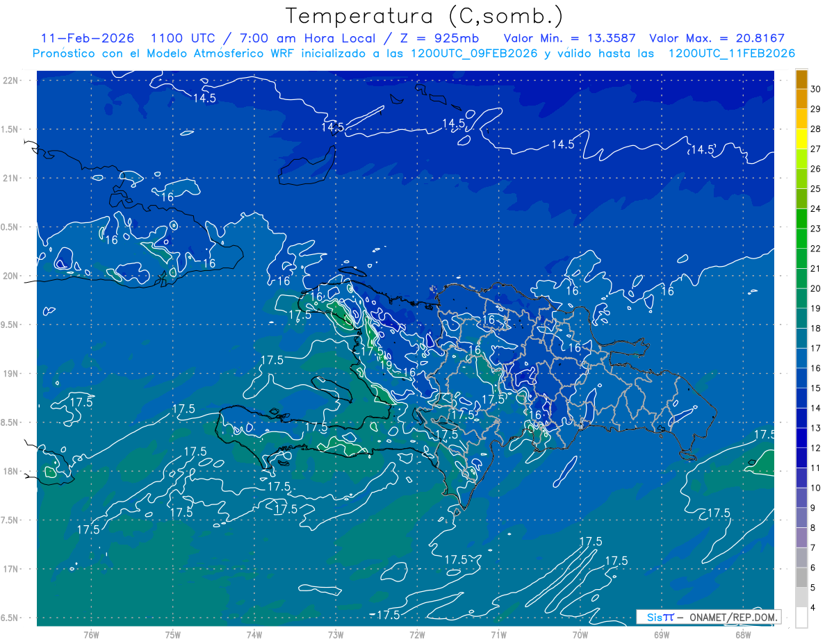Click the '20N' latitude axis label
This screenshot has height=644, width=834.
point(10,276)
